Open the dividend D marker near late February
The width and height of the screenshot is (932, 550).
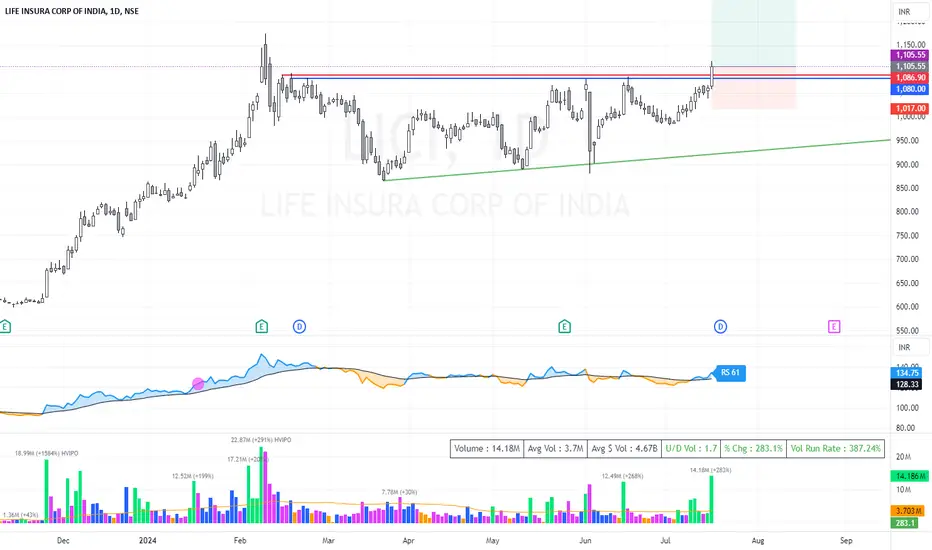300,326
